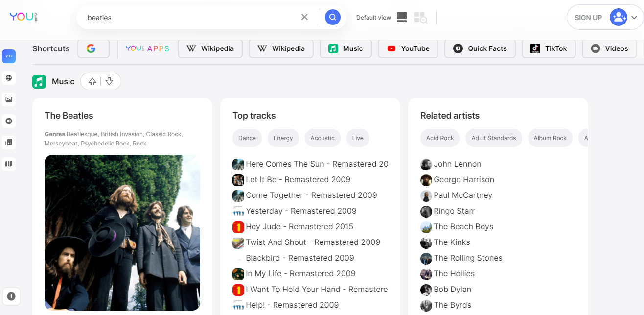Image resolution: width=644 pixels, height=315 pixels.
Task: Open news from sidebar newspaper icon
Action: 9,143
